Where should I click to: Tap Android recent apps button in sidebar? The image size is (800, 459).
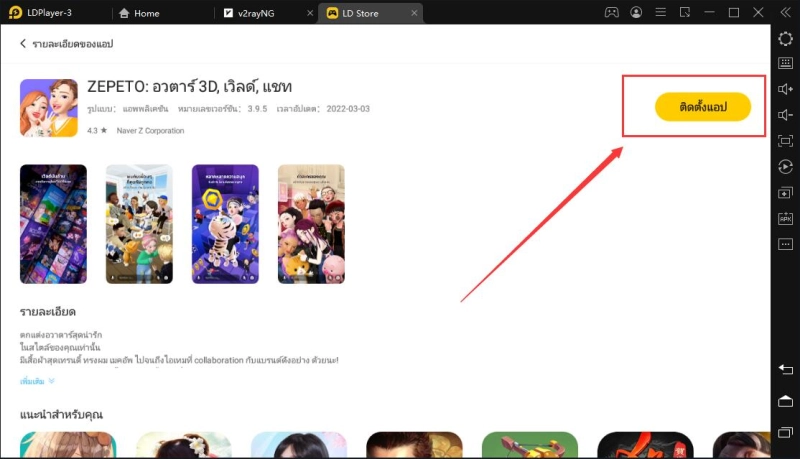coord(785,432)
